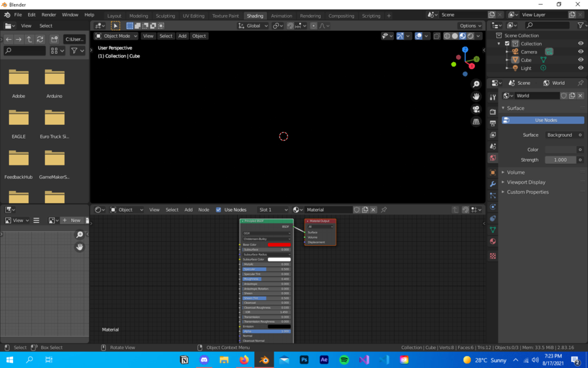Image resolution: width=588 pixels, height=368 pixels.
Task: Toggle Collection visibility eye icon
Action: click(x=581, y=44)
